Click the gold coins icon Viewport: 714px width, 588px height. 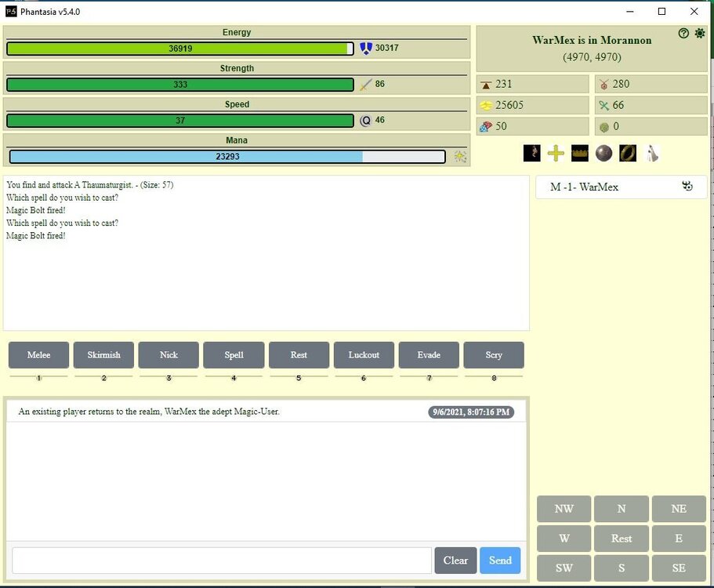486,106
